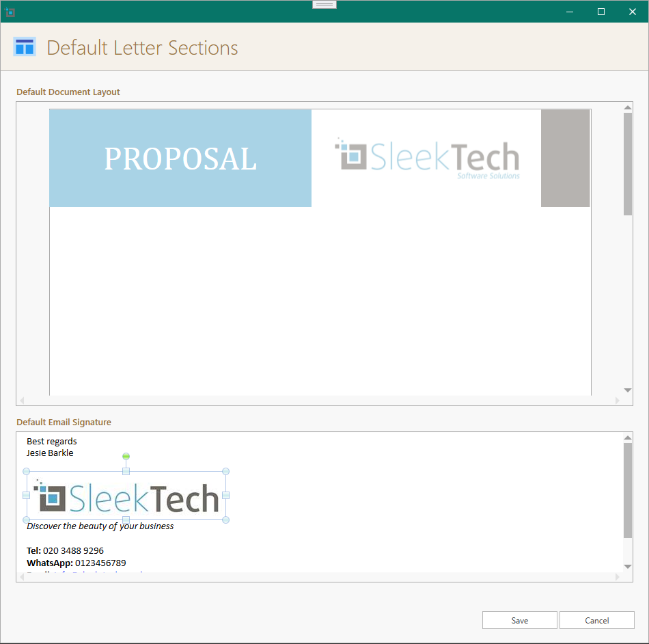Click the 'Discover the beauty of your business' tagline
This screenshot has width=649, height=644.
coord(100,526)
